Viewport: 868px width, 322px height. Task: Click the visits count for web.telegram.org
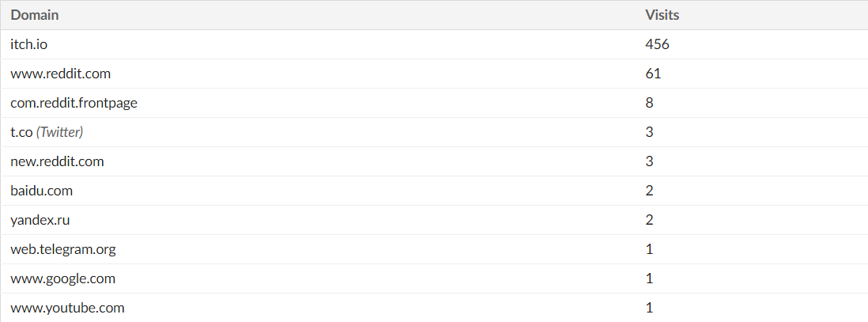pyautogui.click(x=649, y=249)
